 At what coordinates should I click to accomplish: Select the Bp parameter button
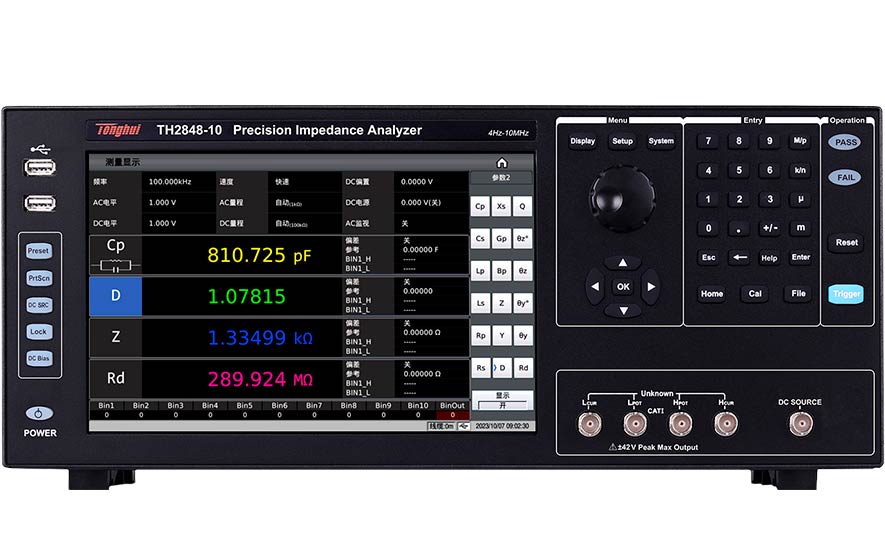tap(501, 271)
